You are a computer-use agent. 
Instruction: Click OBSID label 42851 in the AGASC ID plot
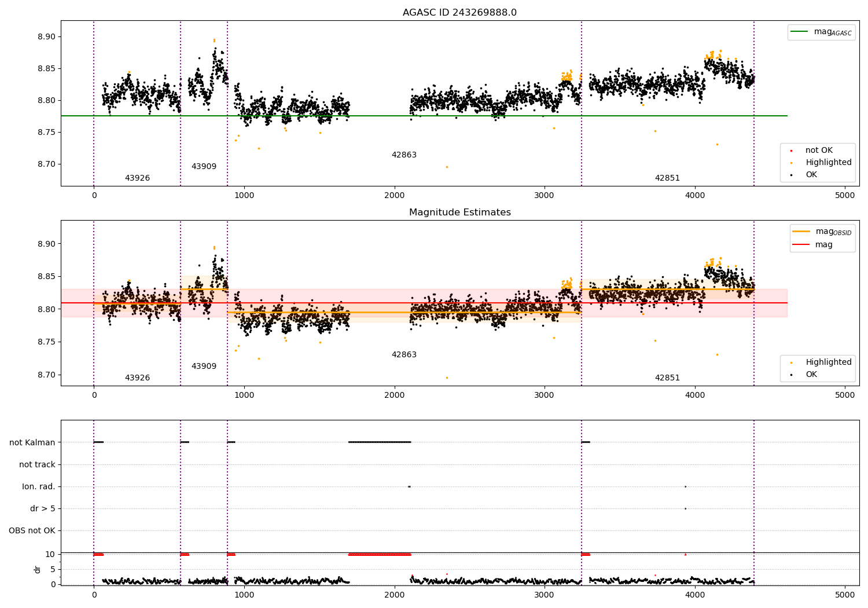point(667,178)
